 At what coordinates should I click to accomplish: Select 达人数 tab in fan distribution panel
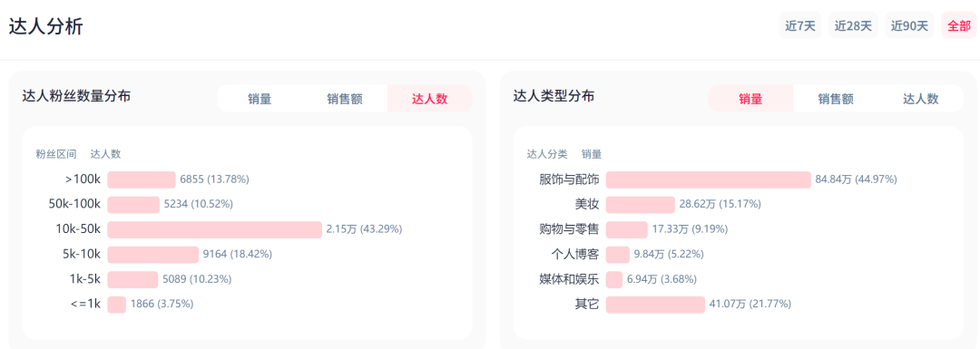[429, 99]
